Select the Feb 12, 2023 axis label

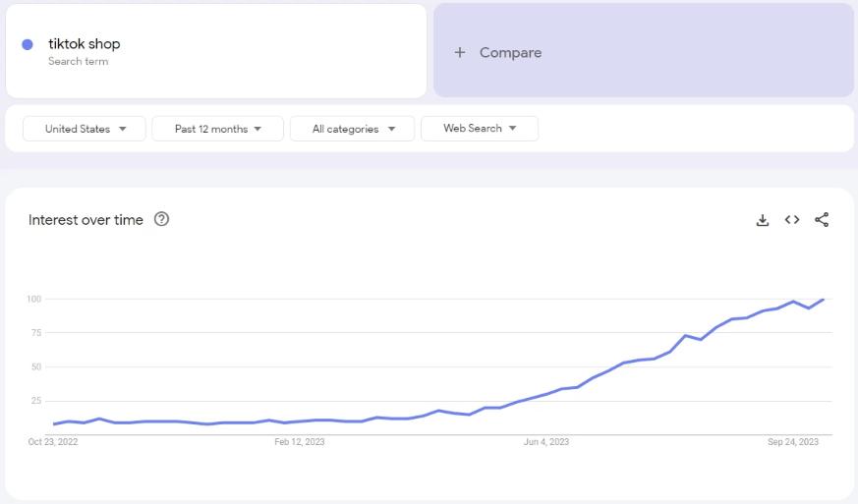pos(300,442)
